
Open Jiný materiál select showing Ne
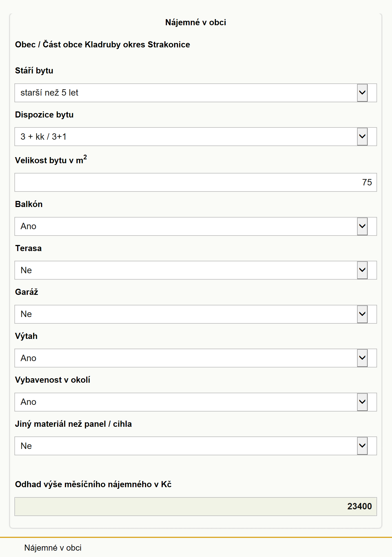(x=196, y=446)
